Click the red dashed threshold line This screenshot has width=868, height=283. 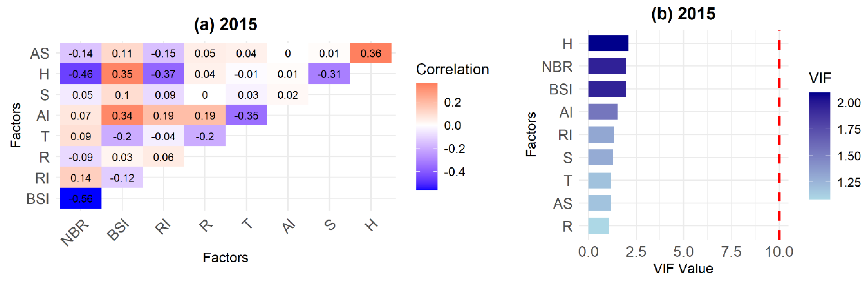(x=779, y=135)
